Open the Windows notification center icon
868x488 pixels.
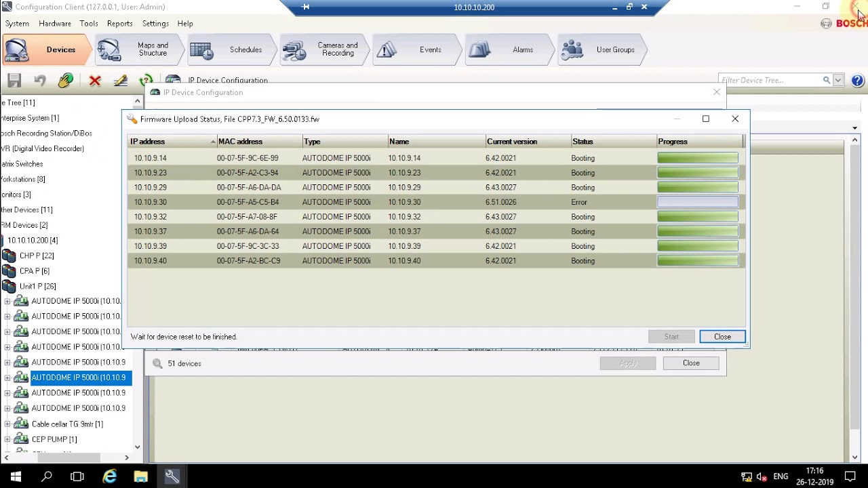coord(850,476)
